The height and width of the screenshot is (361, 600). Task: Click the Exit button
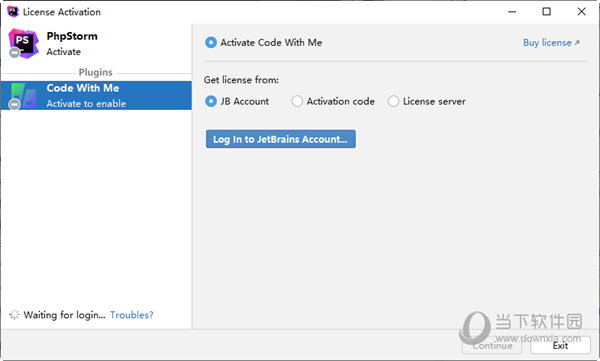(x=560, y=346)
